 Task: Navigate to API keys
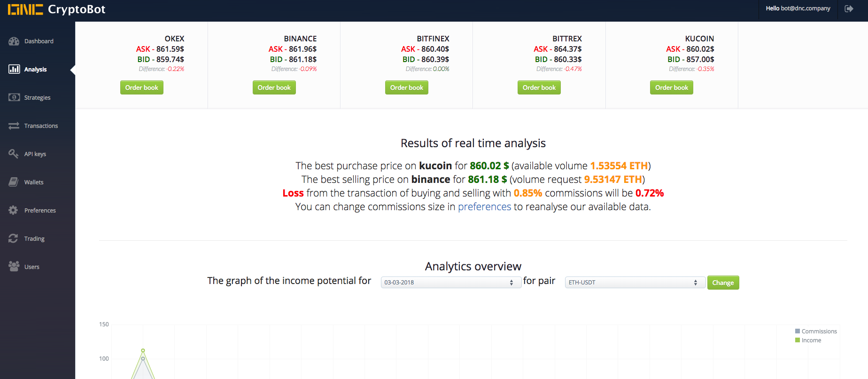[35, 154]
